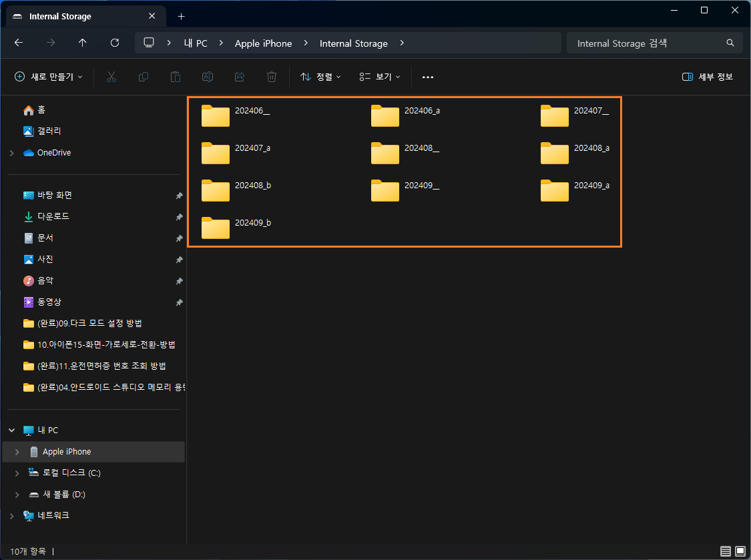This screenshot has height=560, width=751.
Task: Select folder 202409_b
Action: (x=236, y=228)
